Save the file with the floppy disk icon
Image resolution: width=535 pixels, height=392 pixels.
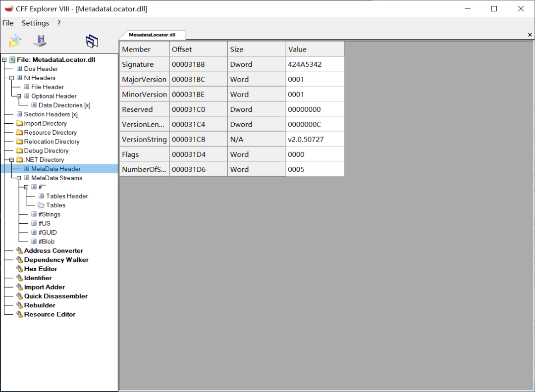pos(40,41)
